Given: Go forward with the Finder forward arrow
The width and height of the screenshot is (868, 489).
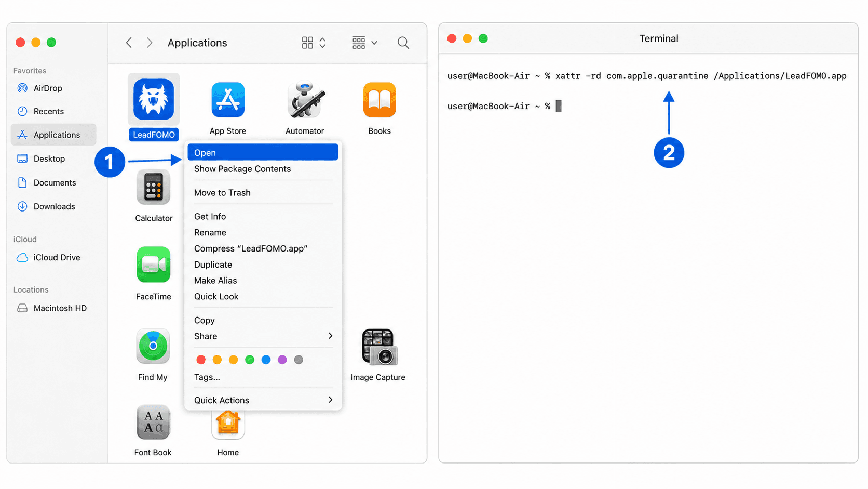Looking at the screenshot, I should [x=150, y=43].
